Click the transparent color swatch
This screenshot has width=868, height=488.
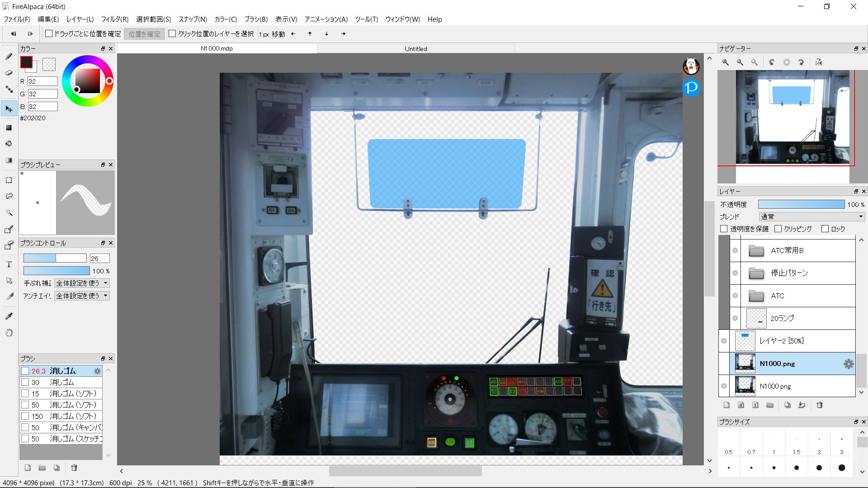click(49, 64)
